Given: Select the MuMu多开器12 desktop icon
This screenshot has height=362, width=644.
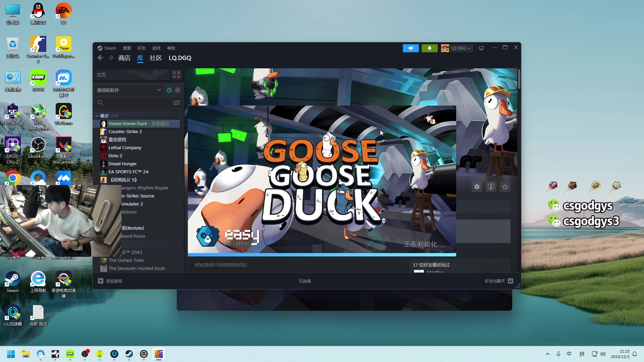Looking at the screenshot, I should coord(63,83).
